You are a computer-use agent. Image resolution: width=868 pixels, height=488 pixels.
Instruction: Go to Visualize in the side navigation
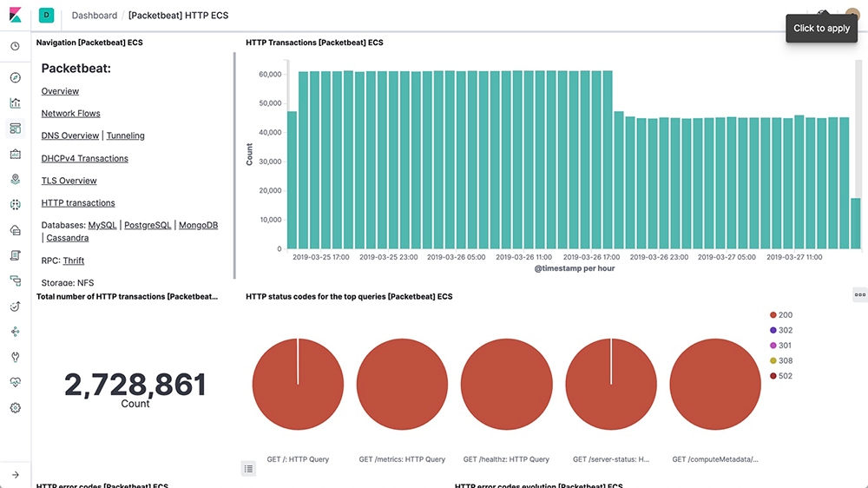pos(15,103)
